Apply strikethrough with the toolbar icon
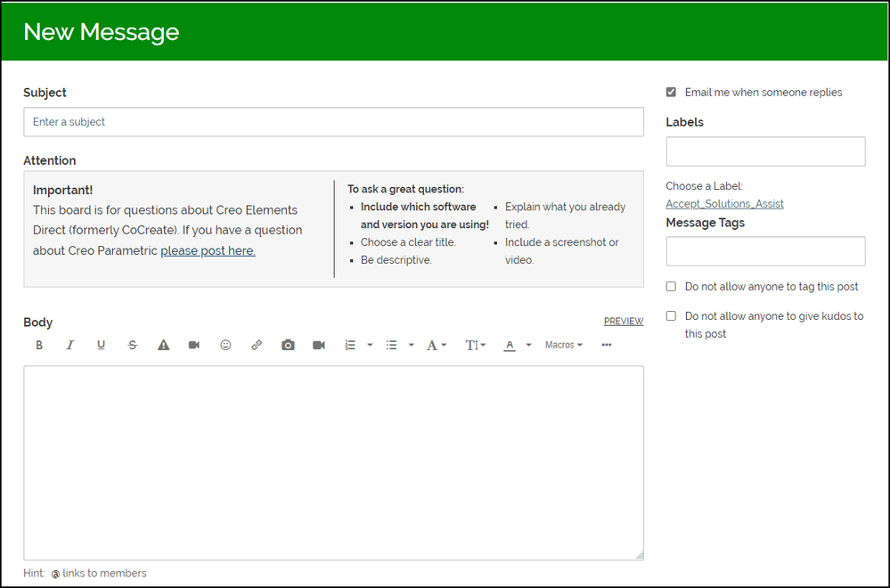 133,345
